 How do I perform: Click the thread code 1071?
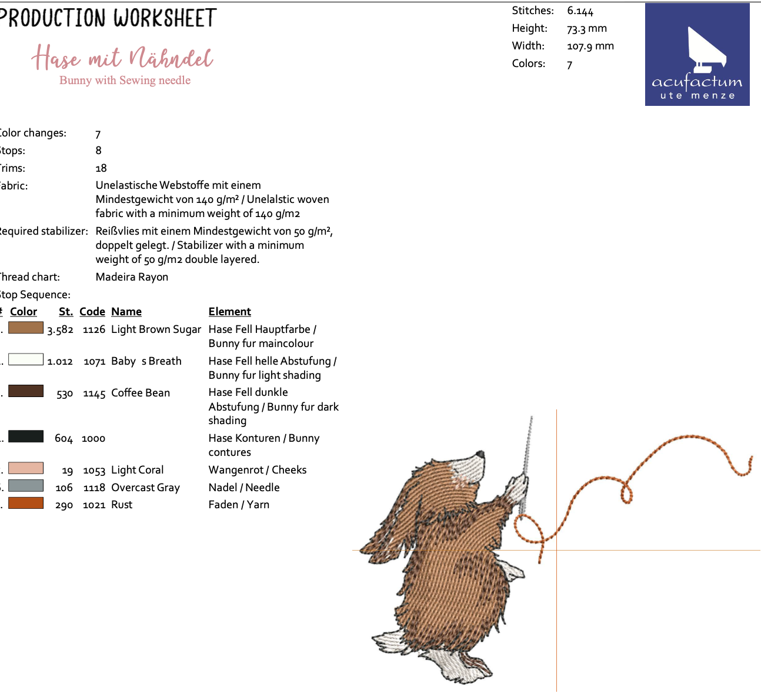95,361
